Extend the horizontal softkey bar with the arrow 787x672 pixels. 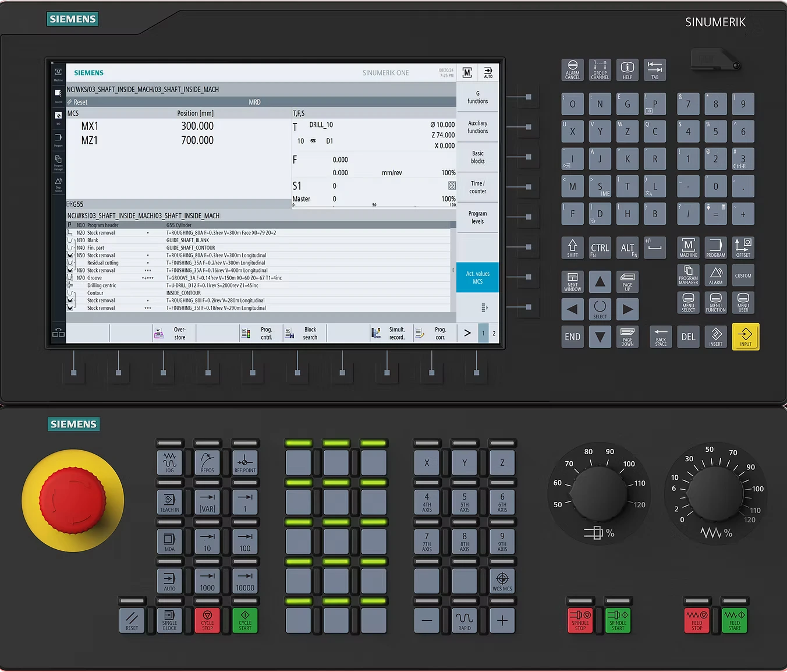[x=467, y=333]
